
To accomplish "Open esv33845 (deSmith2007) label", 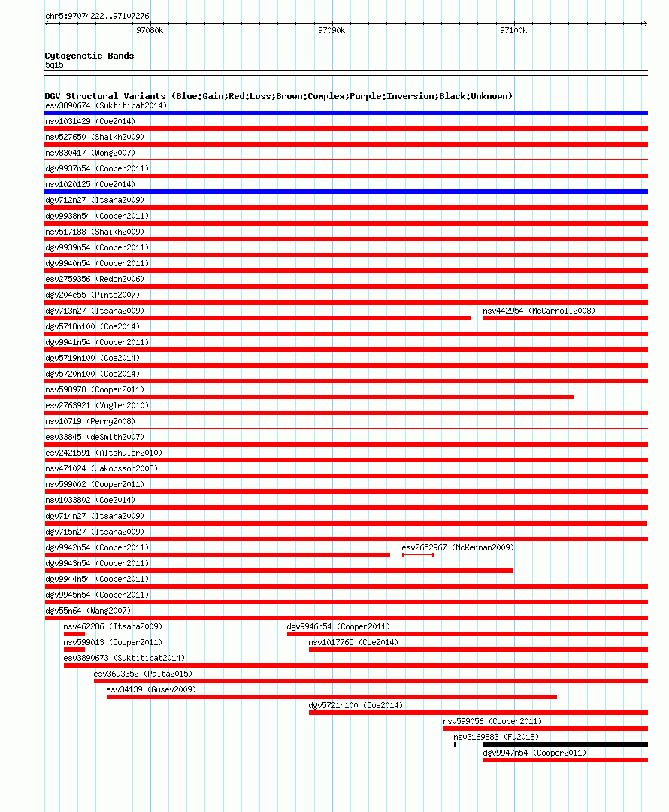I will (95, 437).
